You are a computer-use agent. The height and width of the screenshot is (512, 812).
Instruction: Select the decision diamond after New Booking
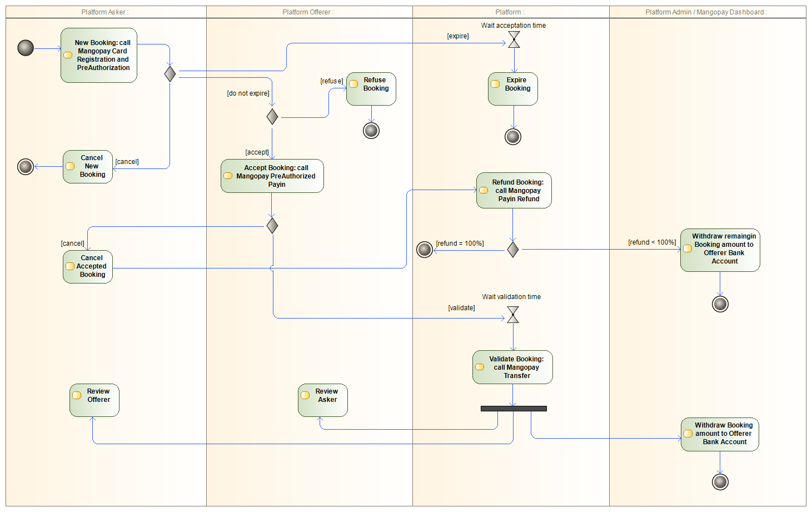click(x=170, y=73)
